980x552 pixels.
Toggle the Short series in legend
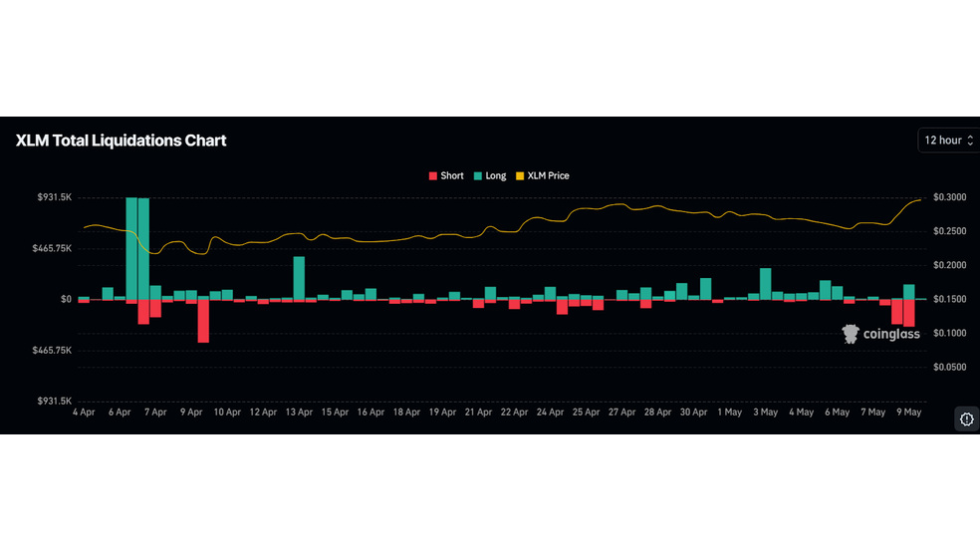(446, 175)
